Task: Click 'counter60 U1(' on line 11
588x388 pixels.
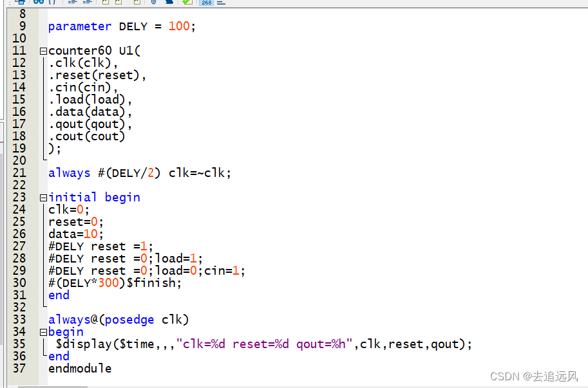Action: click(x=94, y=51)
